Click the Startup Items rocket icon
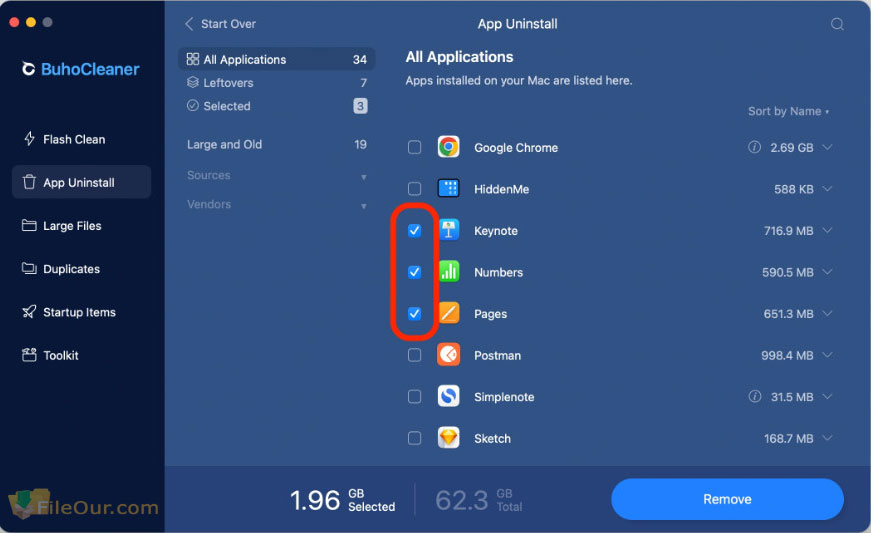 (29, 312)
